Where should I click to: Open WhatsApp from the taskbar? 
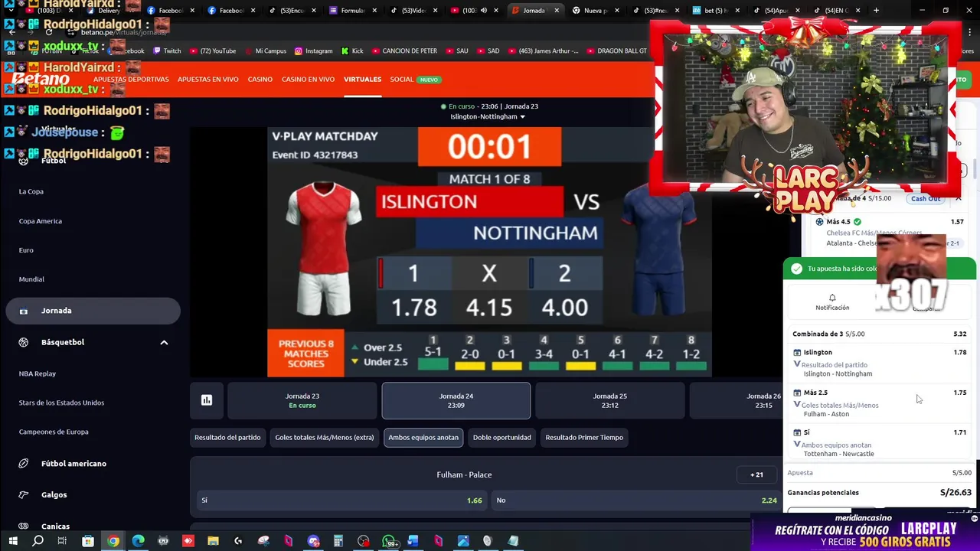point(388,541)
